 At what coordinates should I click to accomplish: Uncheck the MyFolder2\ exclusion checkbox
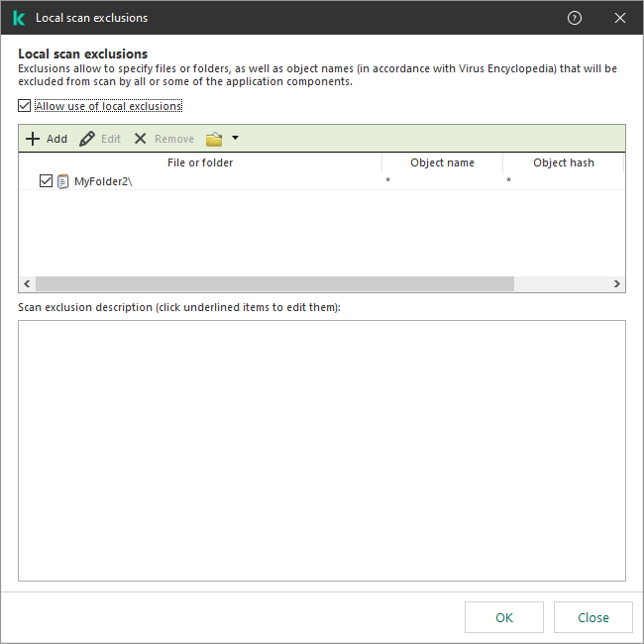46,181
